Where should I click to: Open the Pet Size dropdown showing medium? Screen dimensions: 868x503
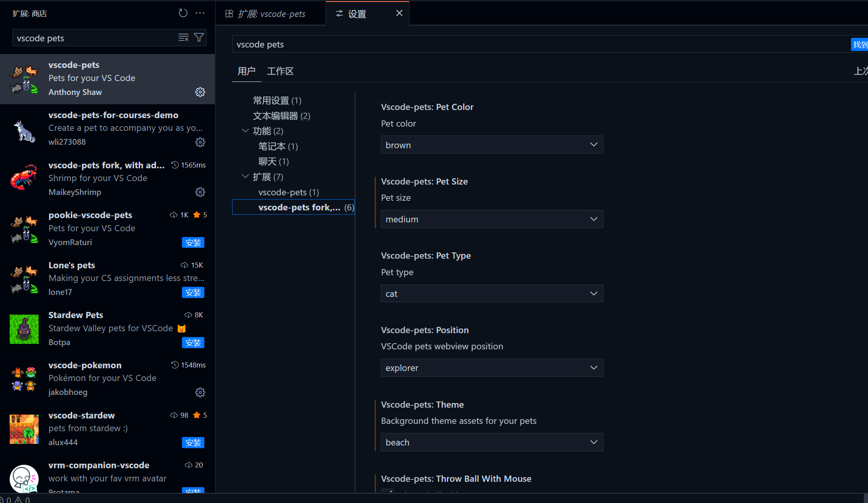pos(492,219)
